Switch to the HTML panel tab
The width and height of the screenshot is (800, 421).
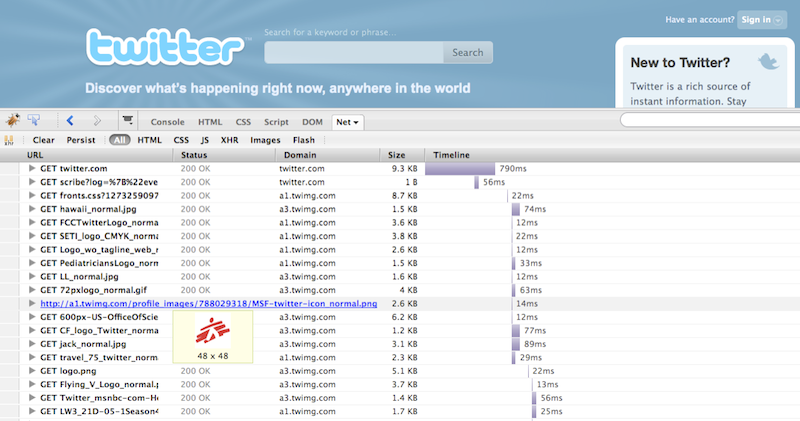(210, 122)
